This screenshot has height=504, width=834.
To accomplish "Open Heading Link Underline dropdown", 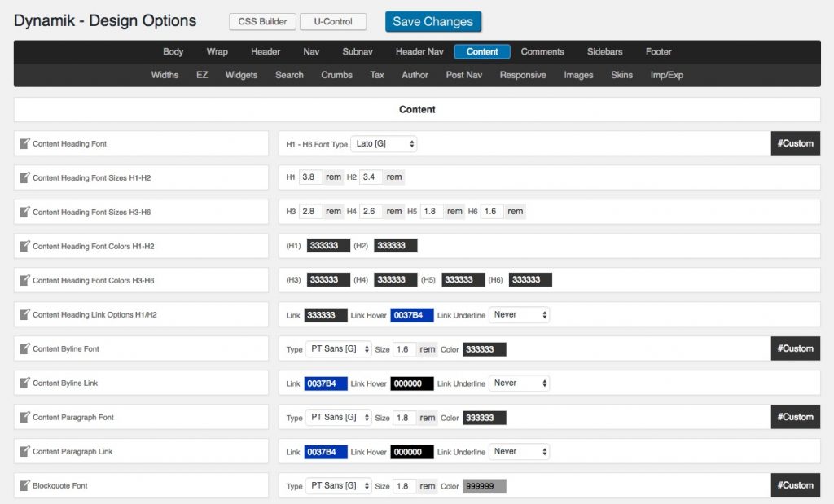I will click(519, 315).
